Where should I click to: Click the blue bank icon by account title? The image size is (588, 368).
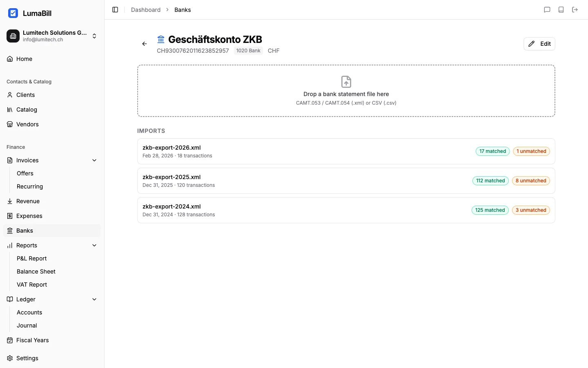(x=161, y=39)
